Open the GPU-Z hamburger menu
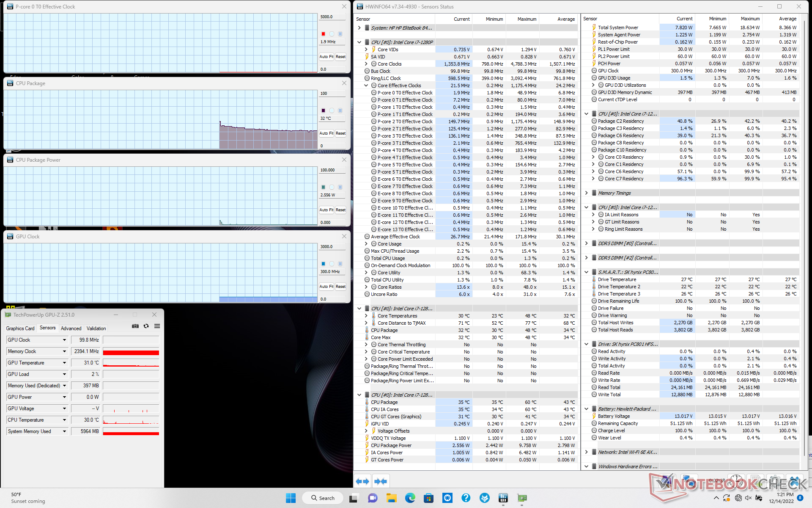This screenshot has width=812, height=508. pyautogui.click(x=157, y=326)
